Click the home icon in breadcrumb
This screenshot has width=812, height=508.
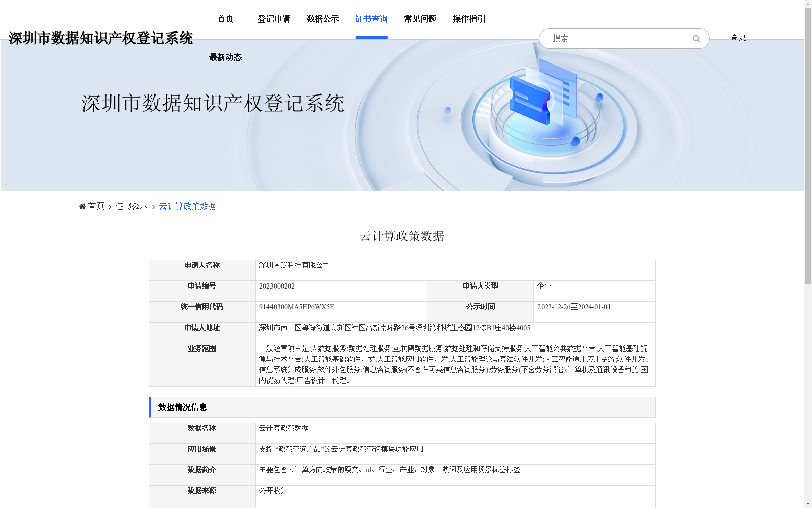[82, 206]
